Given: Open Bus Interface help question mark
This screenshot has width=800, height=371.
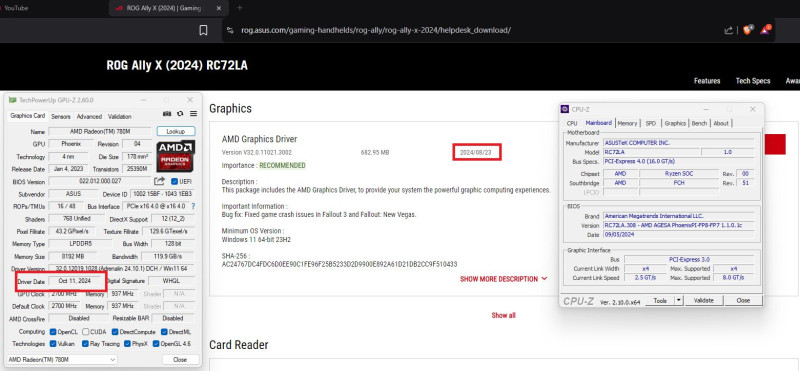Looking at the screenshot, I should [x=193, y=206].
